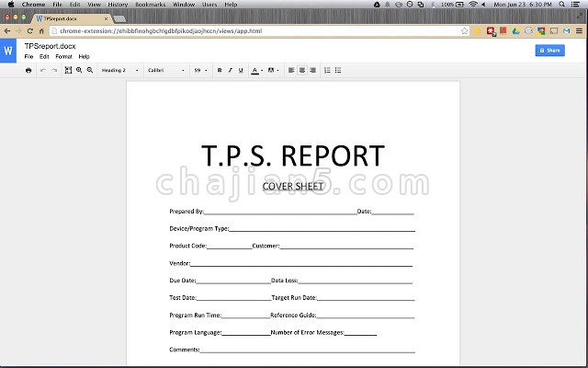
Task: Click the red book extension icon
Action: 503,31
